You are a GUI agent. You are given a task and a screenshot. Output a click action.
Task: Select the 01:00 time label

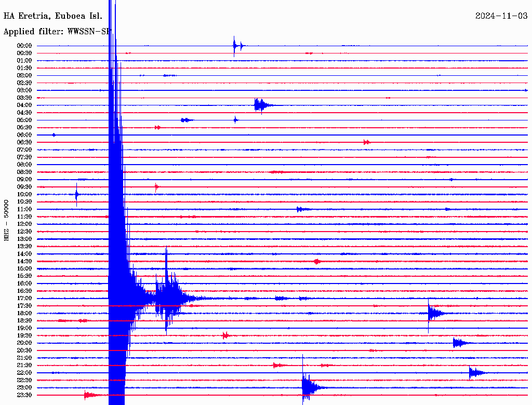pyautogui.click(x=24, y=61)
